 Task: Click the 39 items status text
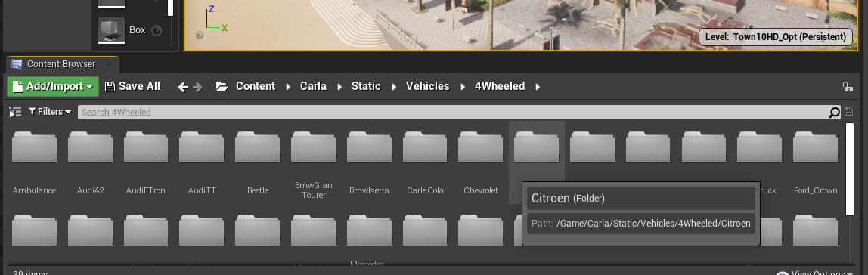(x=30, y=273)
